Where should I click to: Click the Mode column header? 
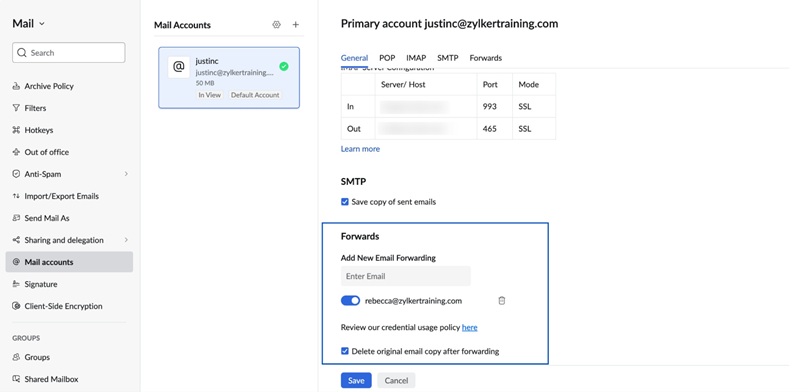pyautogui.click(x=529, y=84)
